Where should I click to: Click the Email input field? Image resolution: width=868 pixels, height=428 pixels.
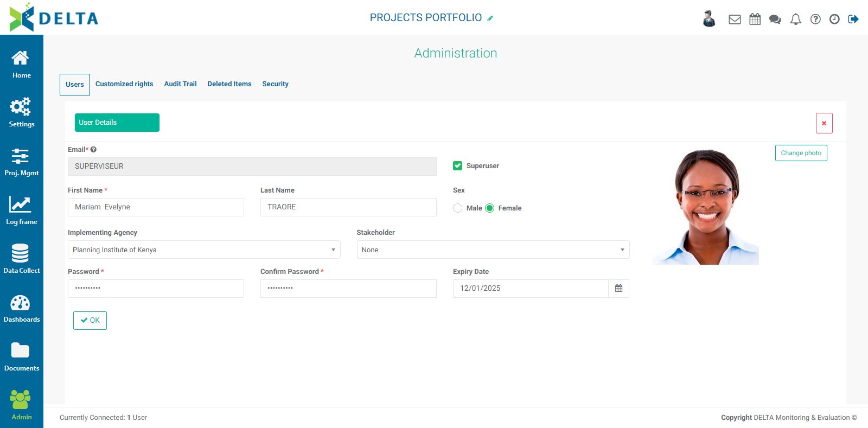tap(252, 167)
